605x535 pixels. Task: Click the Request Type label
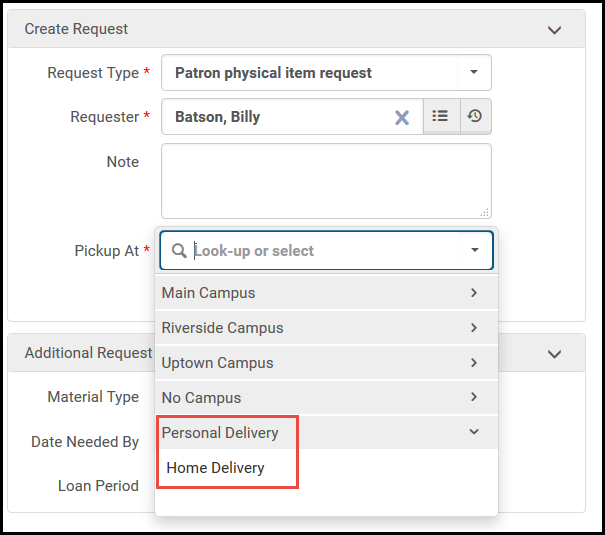coord(93,73)
